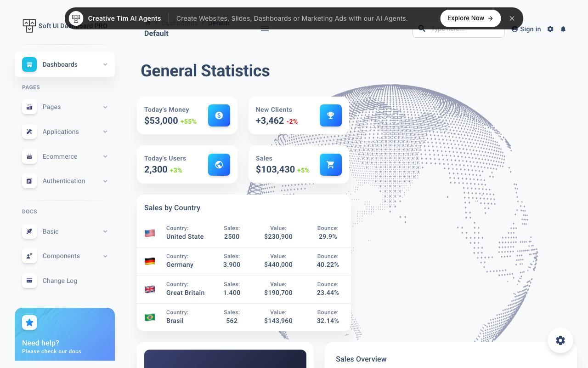
Task: Click the 23.44% bounce cell
Action: (328, 293)
